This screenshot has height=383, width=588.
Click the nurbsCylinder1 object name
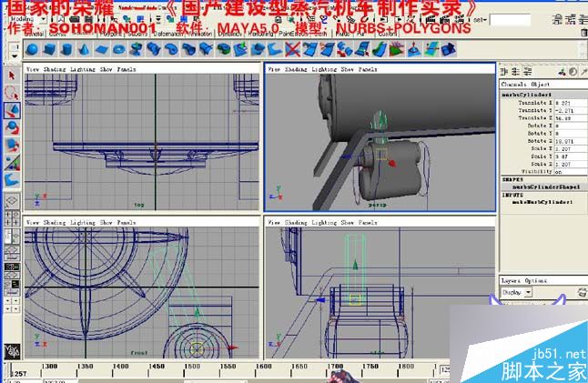527,95
